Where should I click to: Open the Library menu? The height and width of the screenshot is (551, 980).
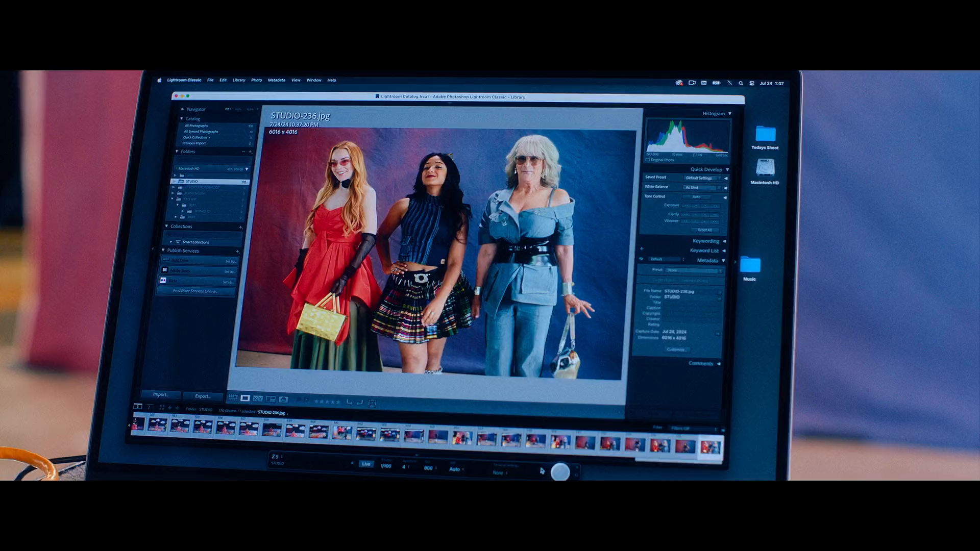238,80
